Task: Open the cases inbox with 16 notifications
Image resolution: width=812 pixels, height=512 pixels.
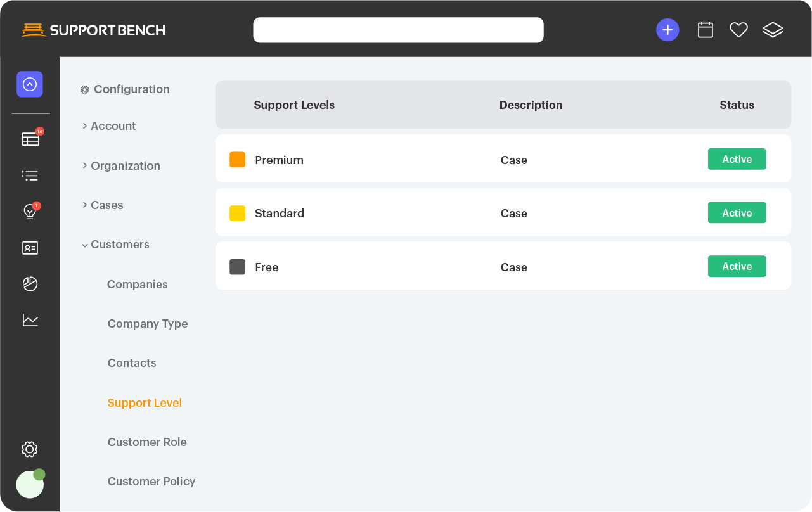Action: [x=30, y=139]
